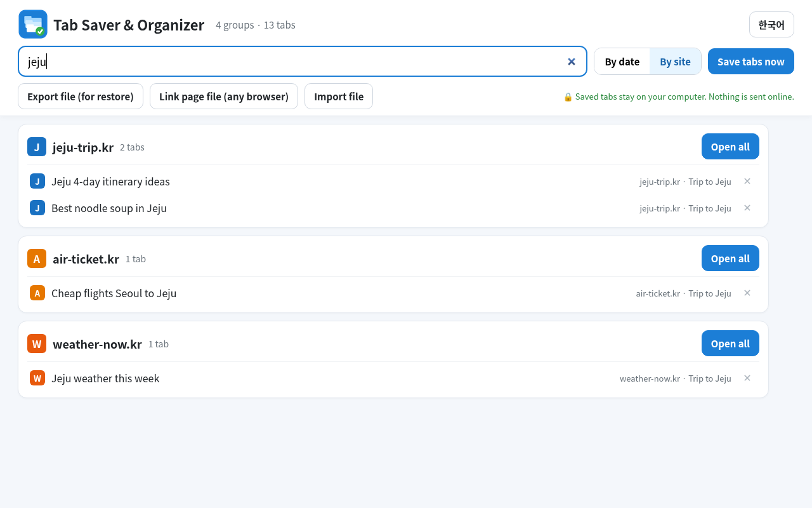This screenshot has width=812, height=508.
Task: Select the By site grouping option
Action: [x=675, y=62]
